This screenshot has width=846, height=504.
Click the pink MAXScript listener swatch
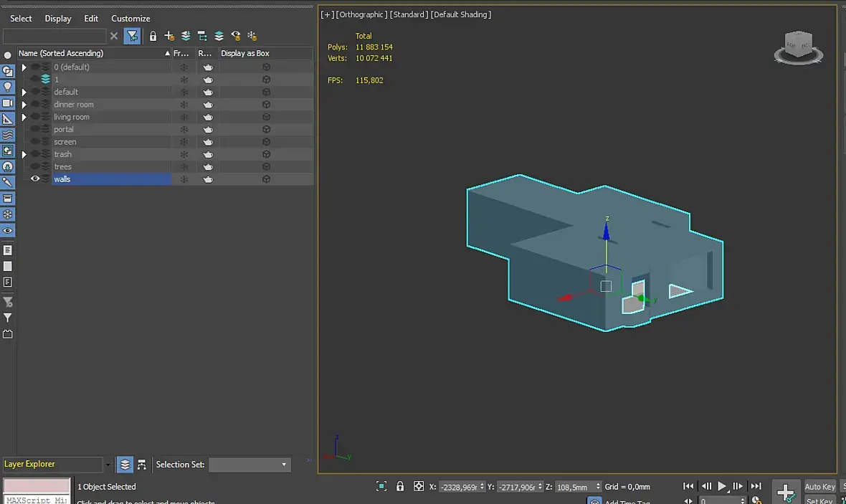[37, 485]
